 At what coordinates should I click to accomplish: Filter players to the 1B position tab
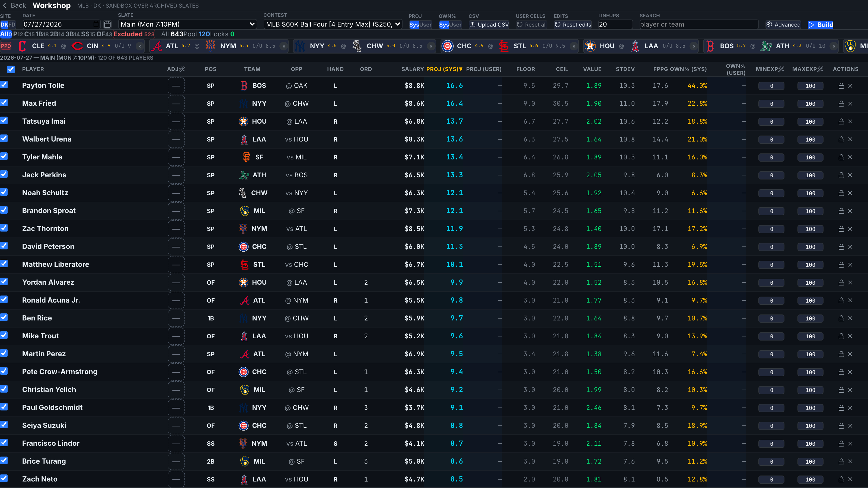coord(42,34)
